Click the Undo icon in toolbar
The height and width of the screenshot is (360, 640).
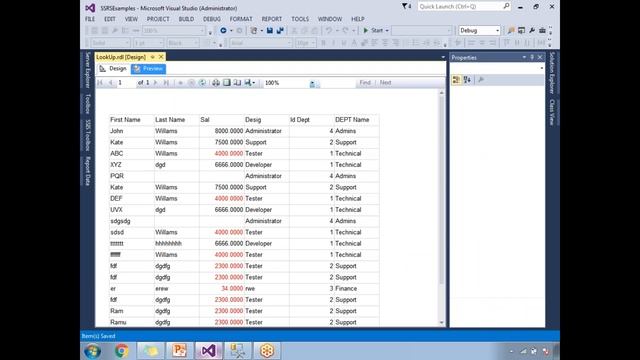[329, 31]
